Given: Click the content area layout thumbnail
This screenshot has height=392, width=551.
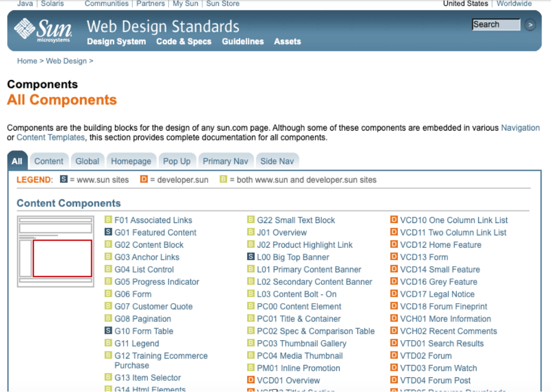Looking at the screenshot, I should pyautogui.click(x=55, y=251).
